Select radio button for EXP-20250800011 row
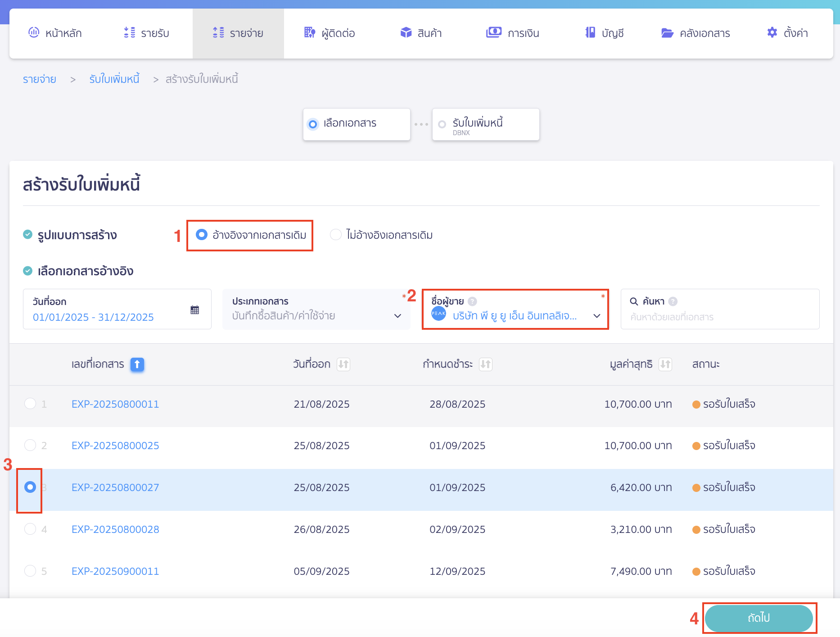Screen dimensions: 840x637 point(30,404)
